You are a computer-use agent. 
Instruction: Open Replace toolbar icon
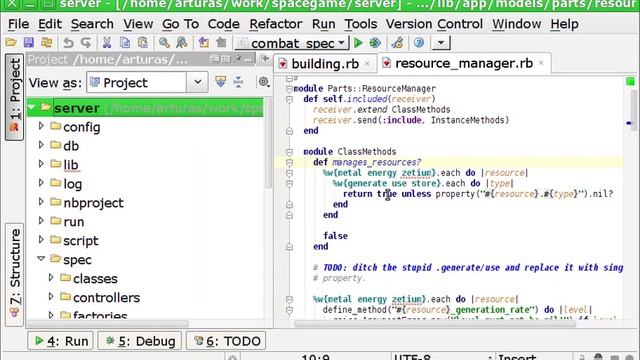click(x=182, y=43)
